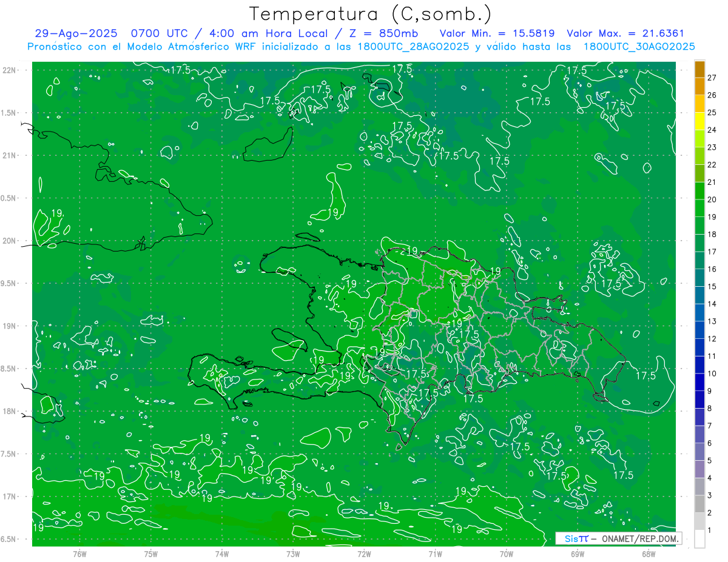Click the '74W' longitude axis label
This screenshot has width=728, height=562.
222,554
